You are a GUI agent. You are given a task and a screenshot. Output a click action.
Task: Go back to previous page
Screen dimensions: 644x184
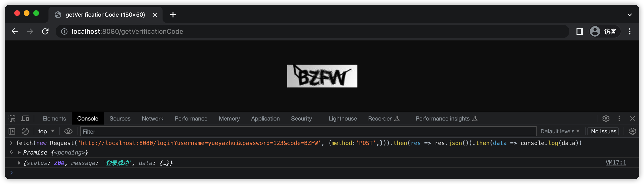coord(15,32)
